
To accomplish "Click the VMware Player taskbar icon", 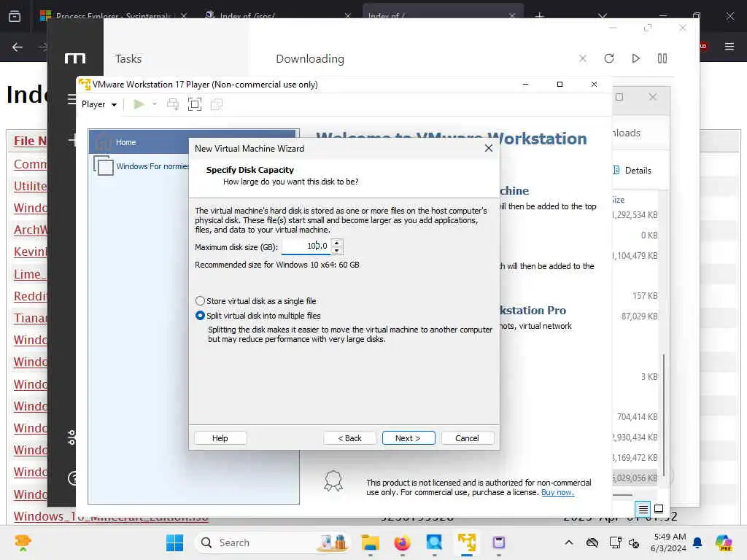I will coord(467,542).
